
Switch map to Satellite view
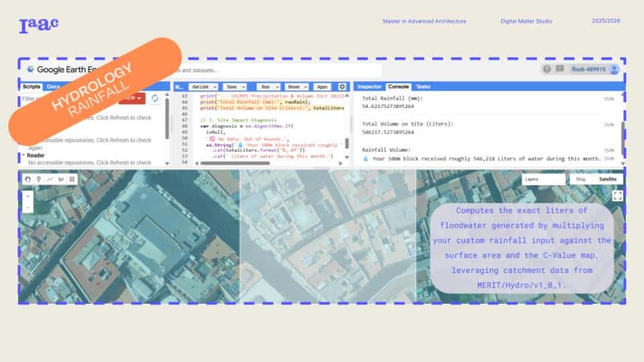[x=607, y=180]
